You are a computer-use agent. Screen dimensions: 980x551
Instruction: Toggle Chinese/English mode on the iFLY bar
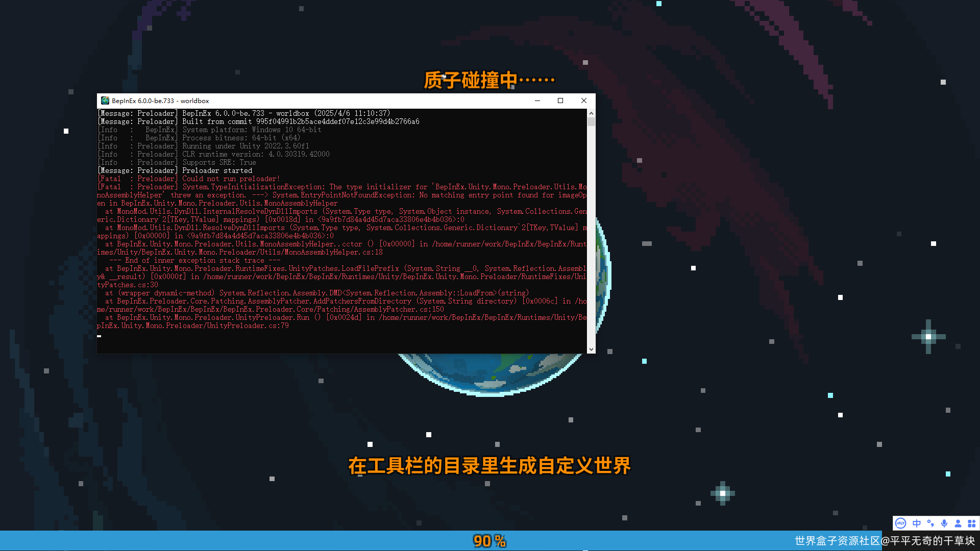coord(917,523)
